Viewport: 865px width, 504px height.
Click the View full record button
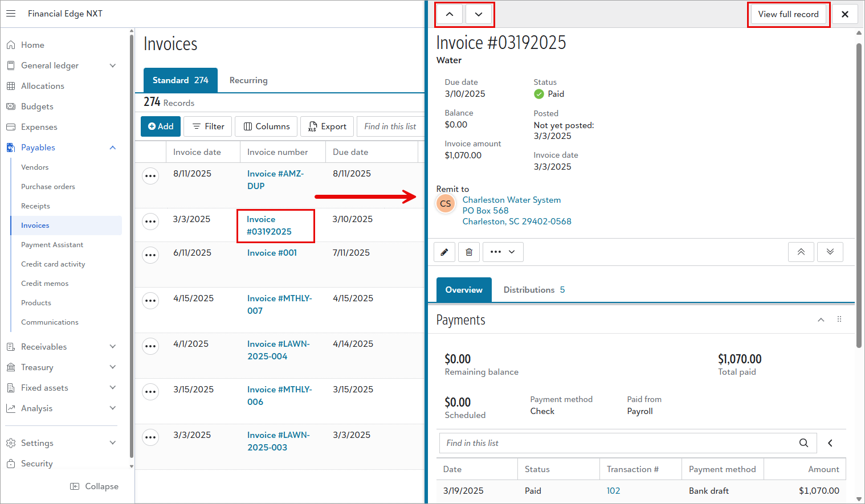(789, 14)
